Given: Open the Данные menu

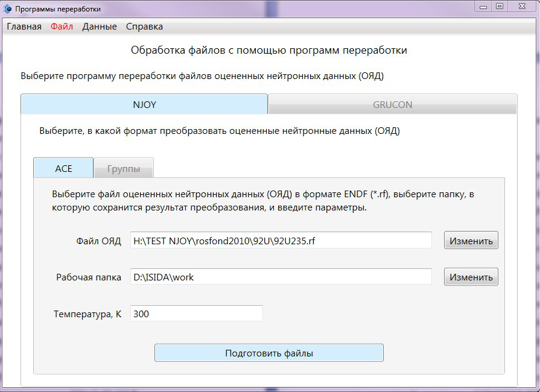Looking at the screenshot, I should [100, 27].
